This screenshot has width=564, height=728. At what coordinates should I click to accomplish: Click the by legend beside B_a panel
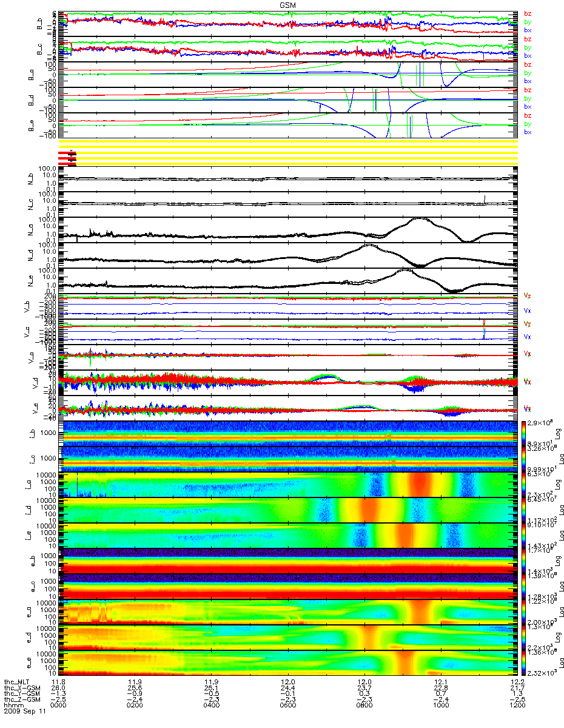[528, 73]
